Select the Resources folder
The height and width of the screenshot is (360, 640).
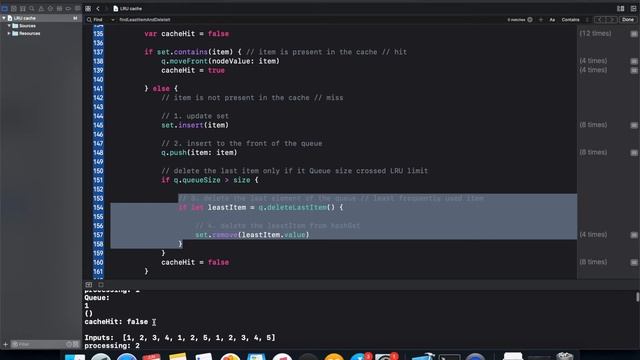click(29, 33)
